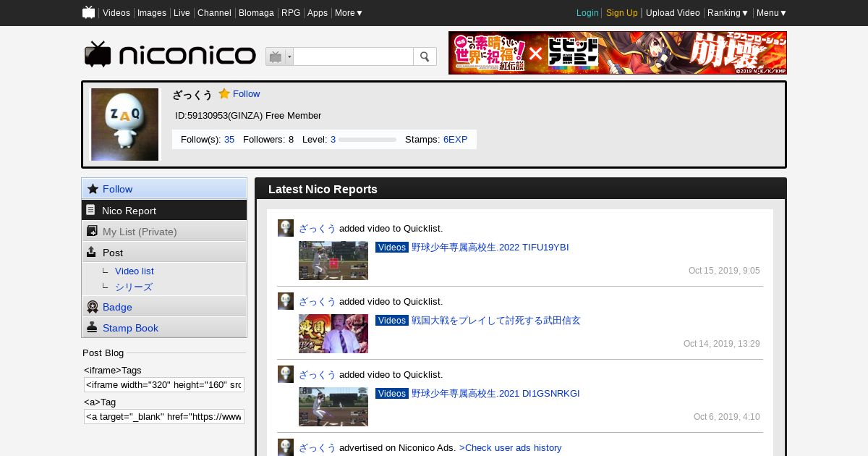Select Nico Report sidebar item

pyautogui.click(x=164, y=210)
